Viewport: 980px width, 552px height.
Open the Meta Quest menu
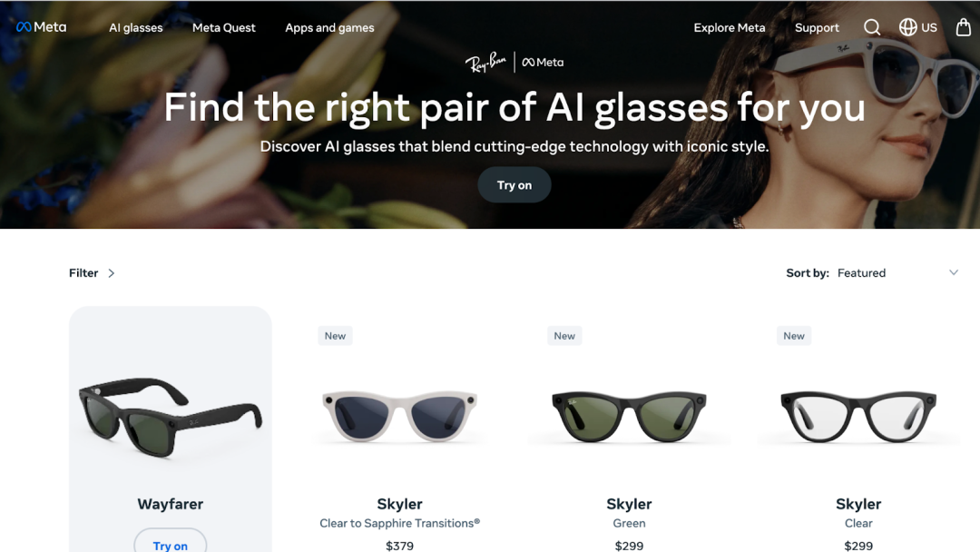pos(224,27)
